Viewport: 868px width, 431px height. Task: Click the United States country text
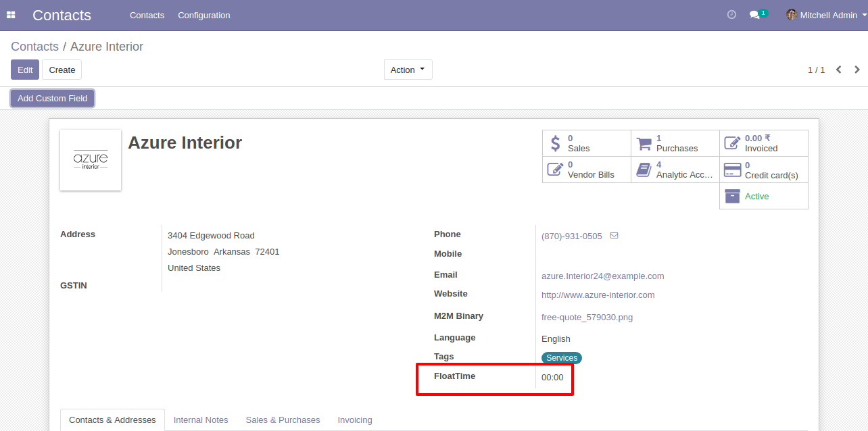[194, 268]
